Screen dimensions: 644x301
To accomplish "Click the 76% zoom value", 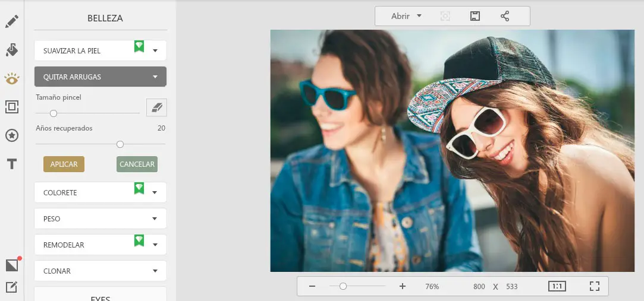I will click(x=432, y=287).
